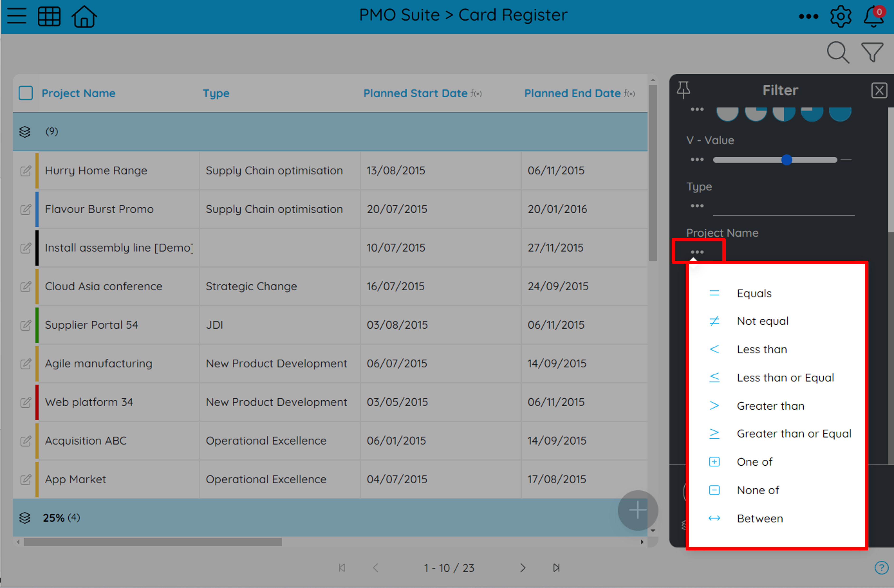
Task: Open search magnifier tool
Action: pos(838,52)
